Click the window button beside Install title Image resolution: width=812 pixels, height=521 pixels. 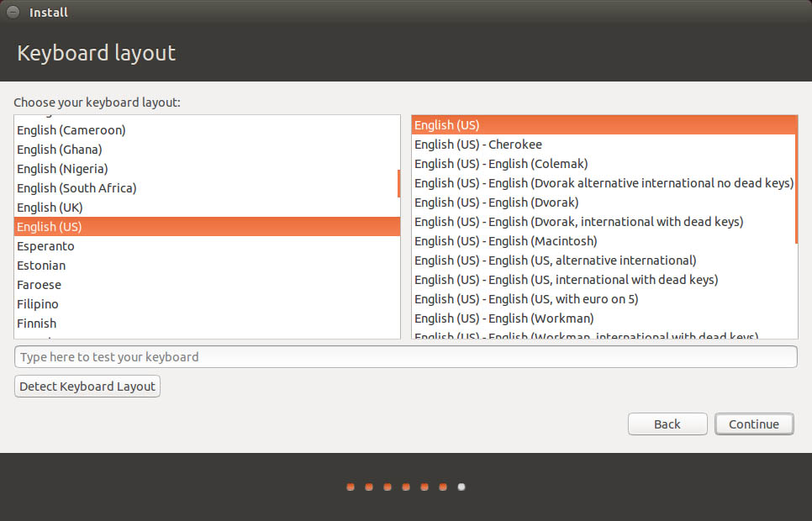pyautogui.click(x=13, y=12)
